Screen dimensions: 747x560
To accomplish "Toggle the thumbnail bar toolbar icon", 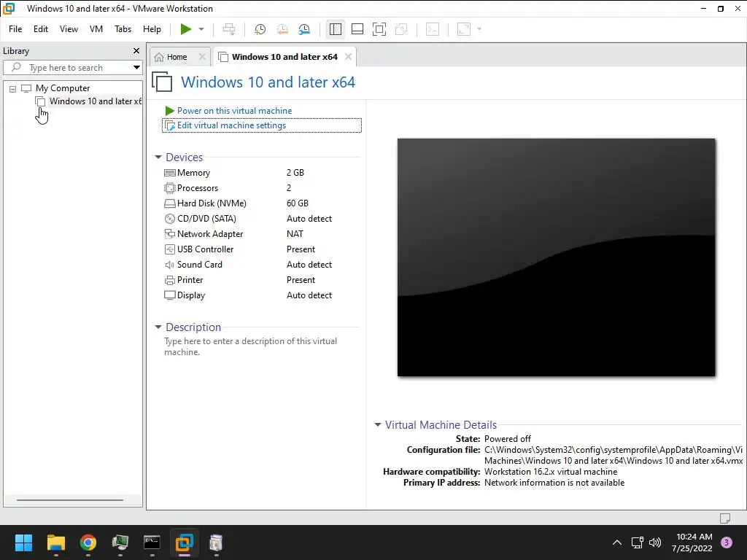I will coord(357,29).
